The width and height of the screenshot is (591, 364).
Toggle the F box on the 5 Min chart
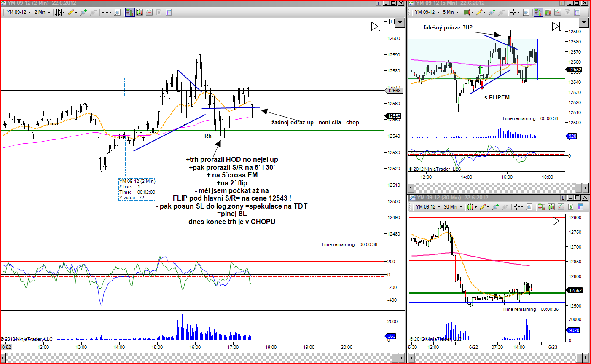[x=575, y=21]
